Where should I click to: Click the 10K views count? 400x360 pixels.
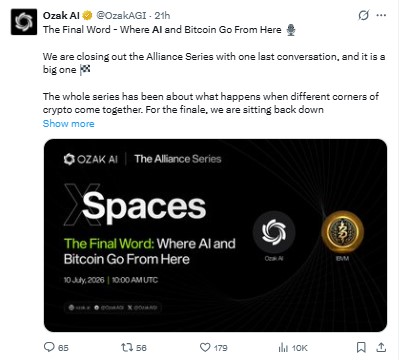[299, 348]
